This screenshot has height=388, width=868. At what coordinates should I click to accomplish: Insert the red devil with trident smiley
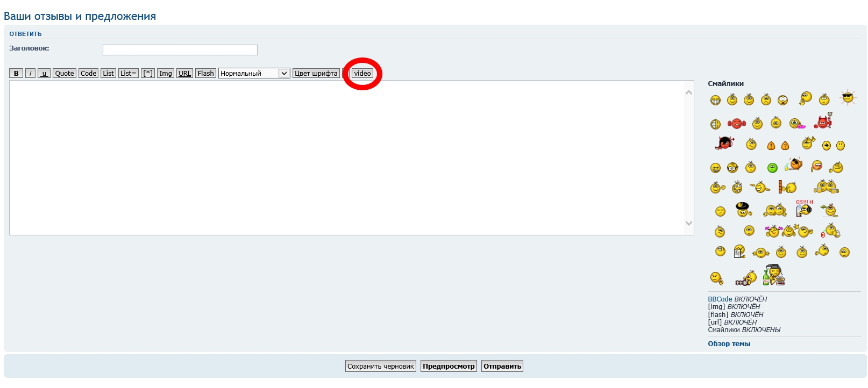(823, 122)
